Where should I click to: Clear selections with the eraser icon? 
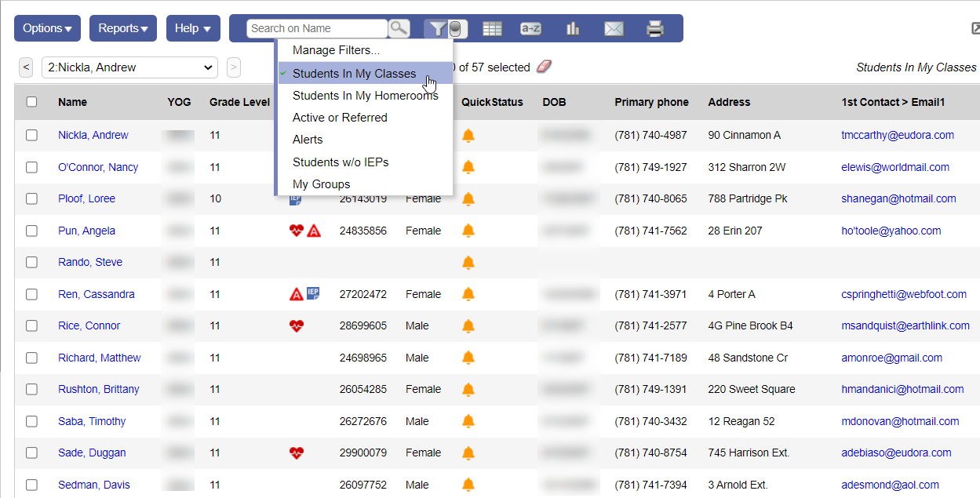pyautogui.click(x=542, y=67)
